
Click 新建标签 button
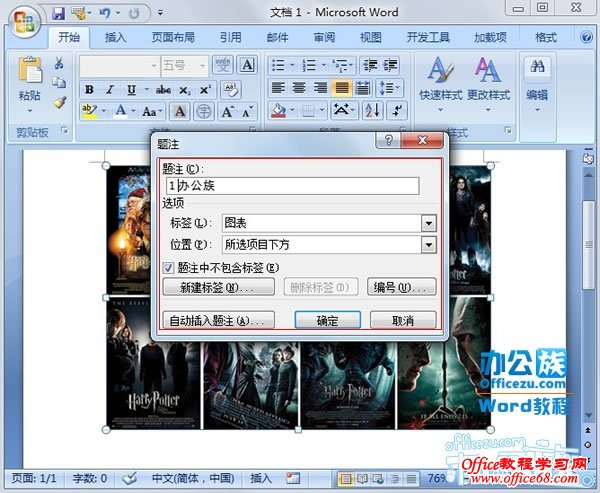218,287
